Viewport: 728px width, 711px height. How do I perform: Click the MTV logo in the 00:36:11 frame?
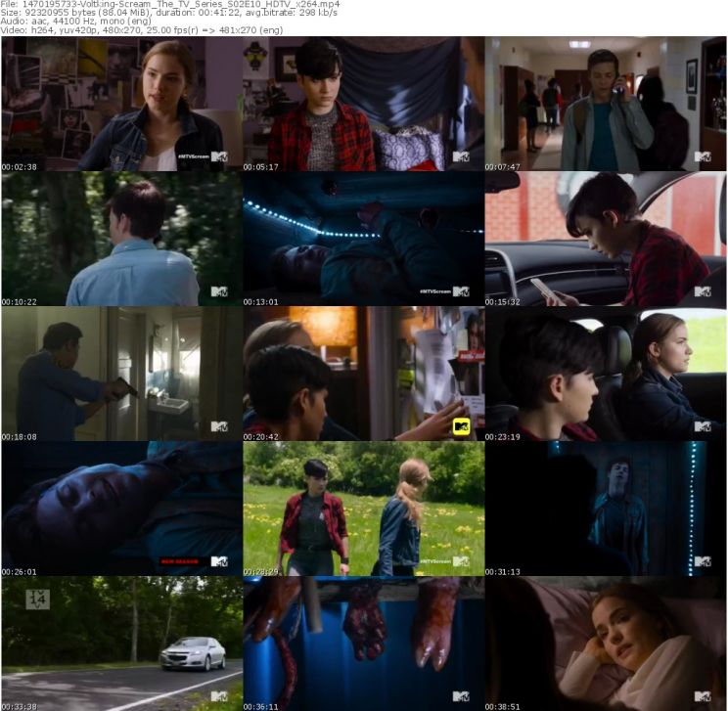point(461,696)
